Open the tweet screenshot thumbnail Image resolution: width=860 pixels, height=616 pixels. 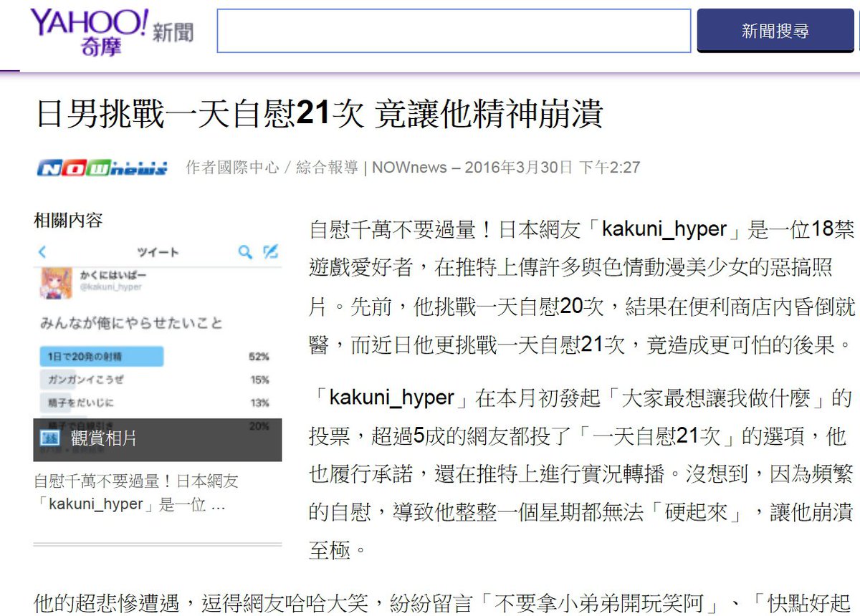pyautogui.click(x=158, y=350)
